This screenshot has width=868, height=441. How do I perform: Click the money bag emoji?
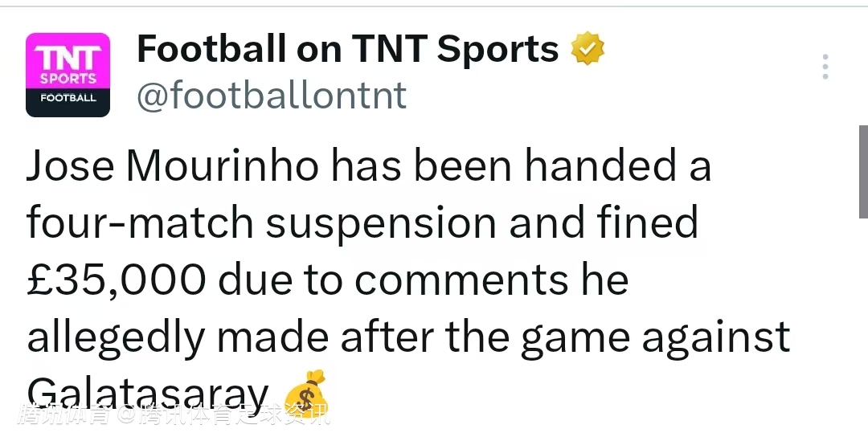[x=307, y=394]
